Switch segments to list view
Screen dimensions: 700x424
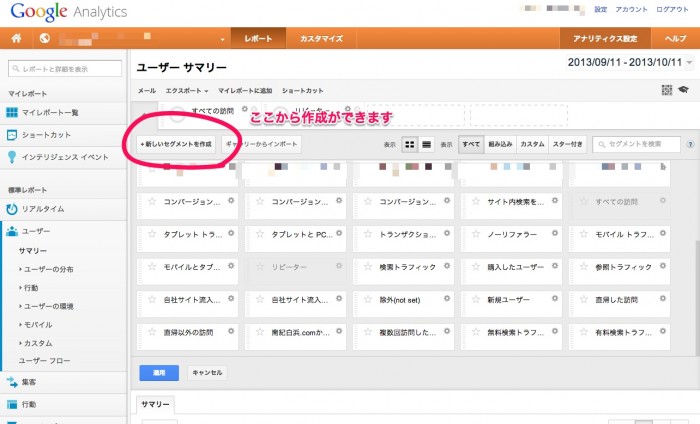pos(427,144)
